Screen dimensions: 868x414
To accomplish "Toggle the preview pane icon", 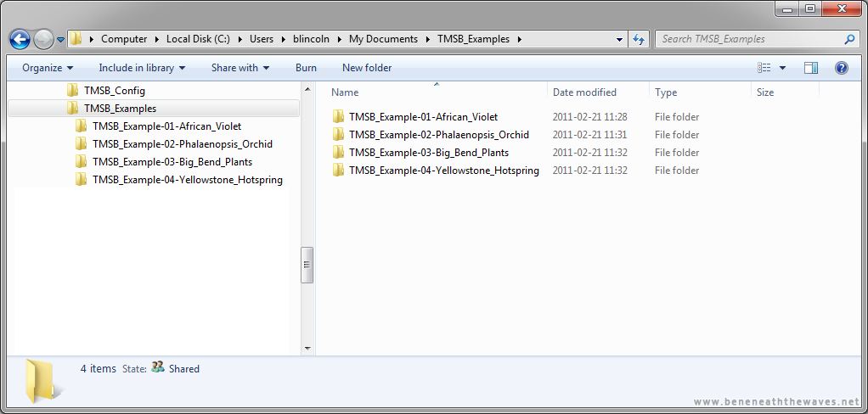I will click(811, 68).
